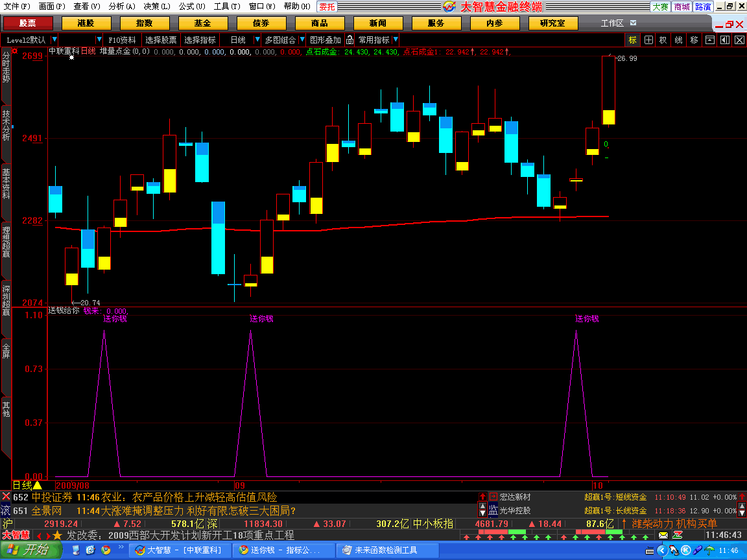Toggle the 移 move icon

[694, 40]
